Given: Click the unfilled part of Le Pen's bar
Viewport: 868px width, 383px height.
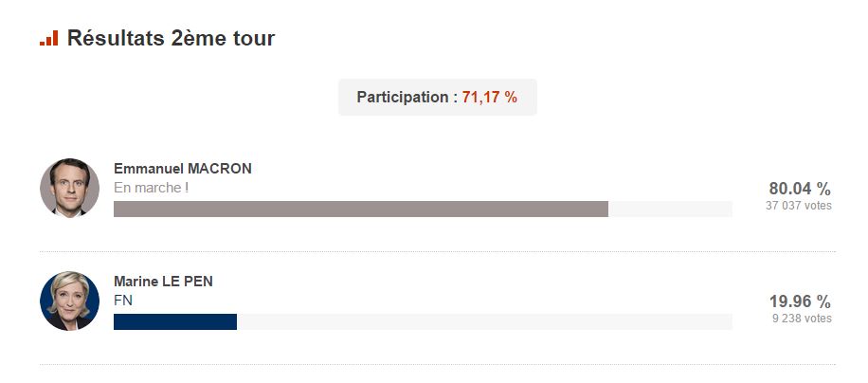Looking at the screenshot, I should [483, 322].
